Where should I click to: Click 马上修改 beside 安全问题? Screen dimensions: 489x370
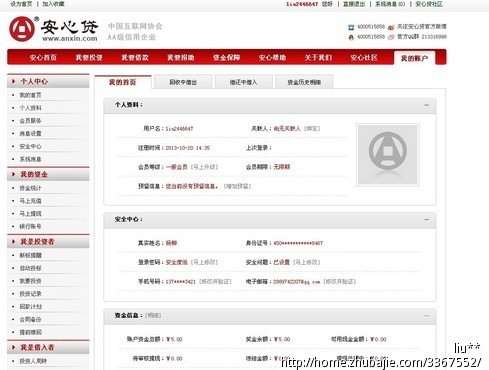pyautogui.click(x=306, y=262)
